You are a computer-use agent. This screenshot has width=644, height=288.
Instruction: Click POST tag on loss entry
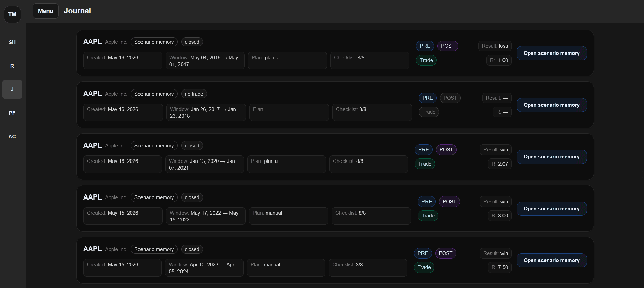(x=448, y=46)
